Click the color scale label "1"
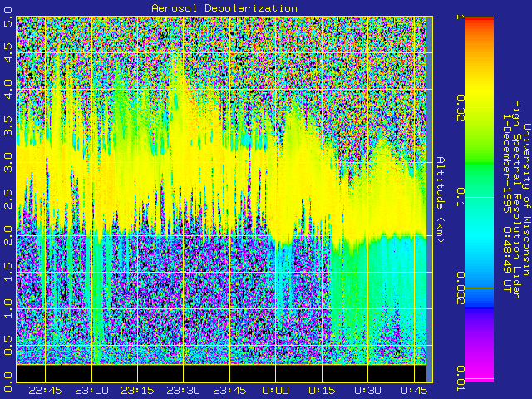532x399 pixels. [460, 17]
